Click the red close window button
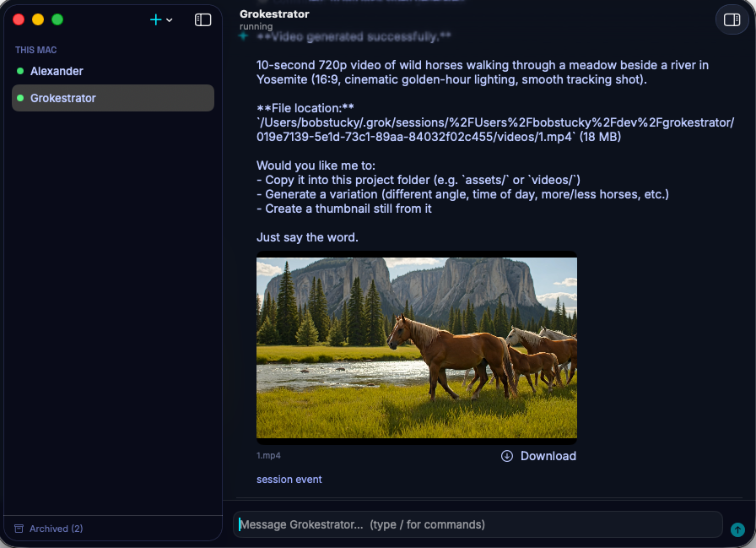Image resolution: width=756 pixels, height=548 pixels. click(x=19, y=19)
